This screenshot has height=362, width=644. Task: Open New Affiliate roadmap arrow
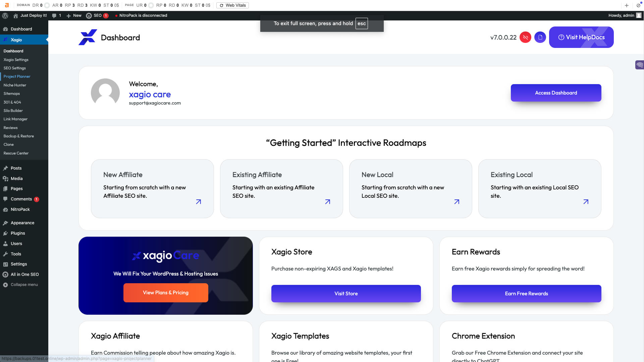click(199, 202)
